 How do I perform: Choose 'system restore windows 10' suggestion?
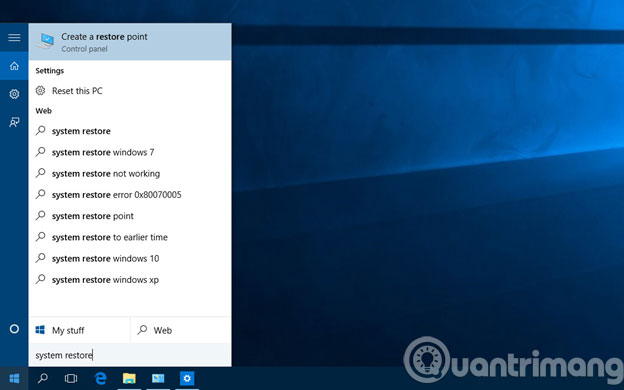point(130,259)
